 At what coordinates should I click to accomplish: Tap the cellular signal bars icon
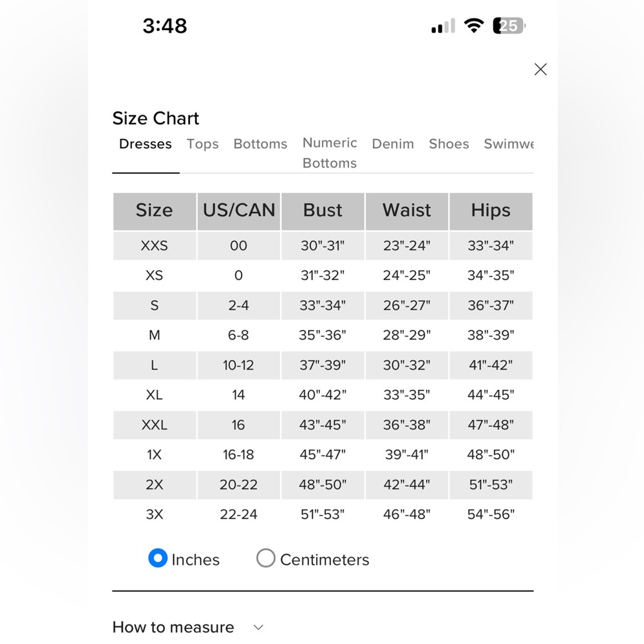(x=443, y=26)
